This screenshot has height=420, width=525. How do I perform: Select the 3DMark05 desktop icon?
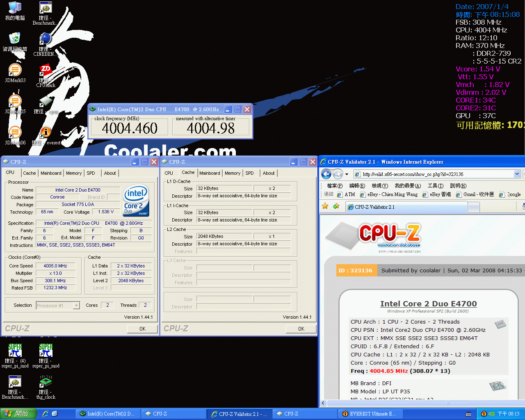(15, 104)
